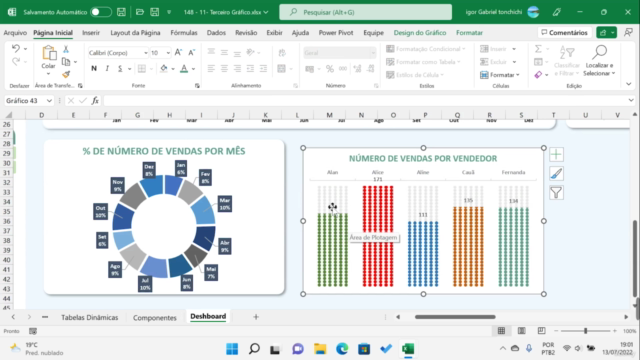Select the Tabelas Dinâmicas sheet tab

point(89,317)
